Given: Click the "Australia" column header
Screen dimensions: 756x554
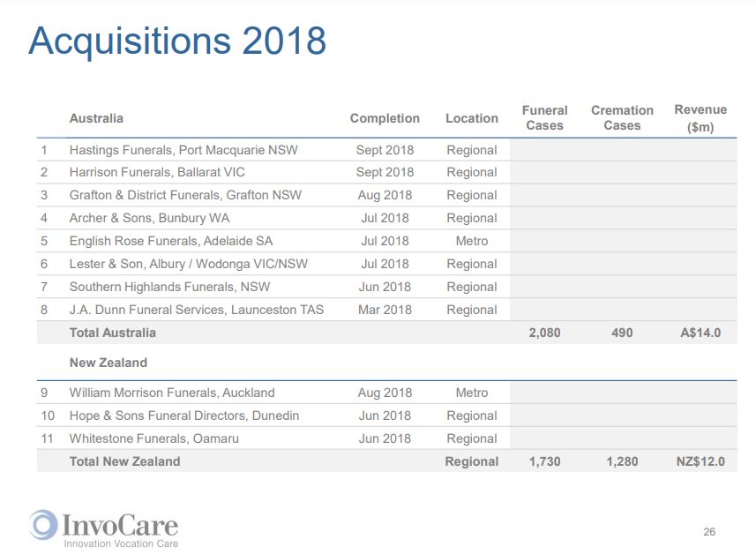Looking at the screenshot, I should pos(96,118).
